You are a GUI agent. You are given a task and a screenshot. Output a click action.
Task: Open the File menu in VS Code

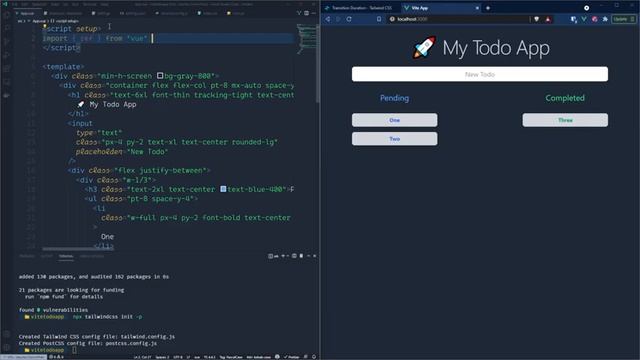[15, 4]
